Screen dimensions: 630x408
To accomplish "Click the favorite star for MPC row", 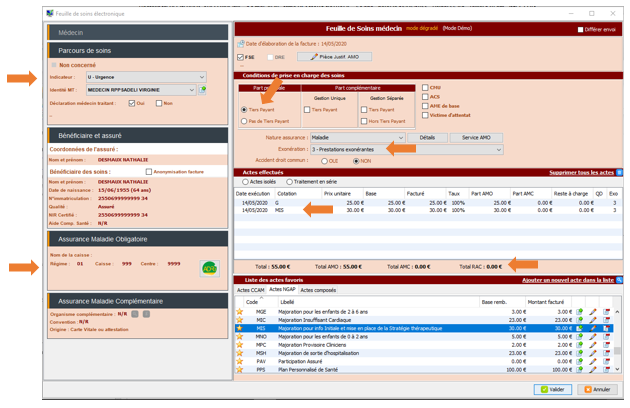I will 239,345.
